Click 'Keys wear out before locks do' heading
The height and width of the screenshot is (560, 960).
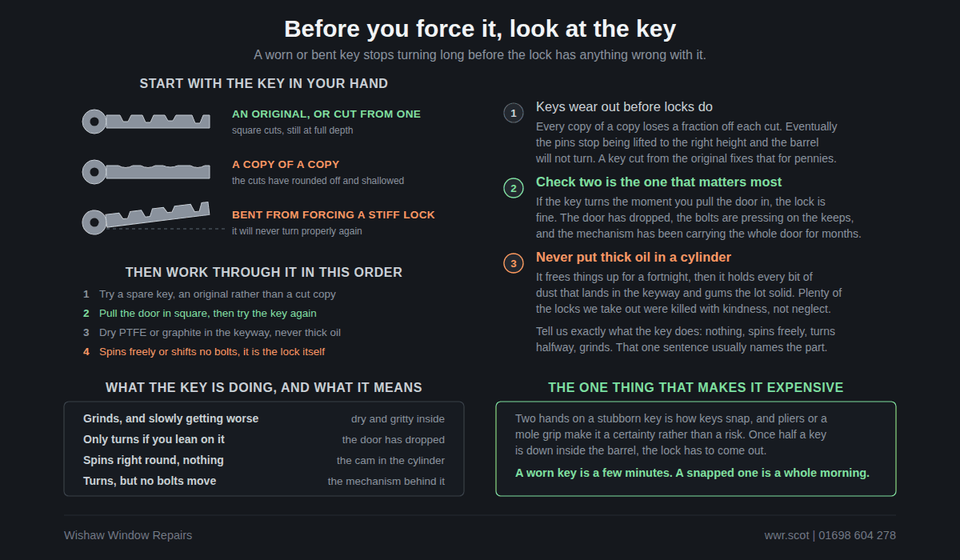(x=624, y=107)
